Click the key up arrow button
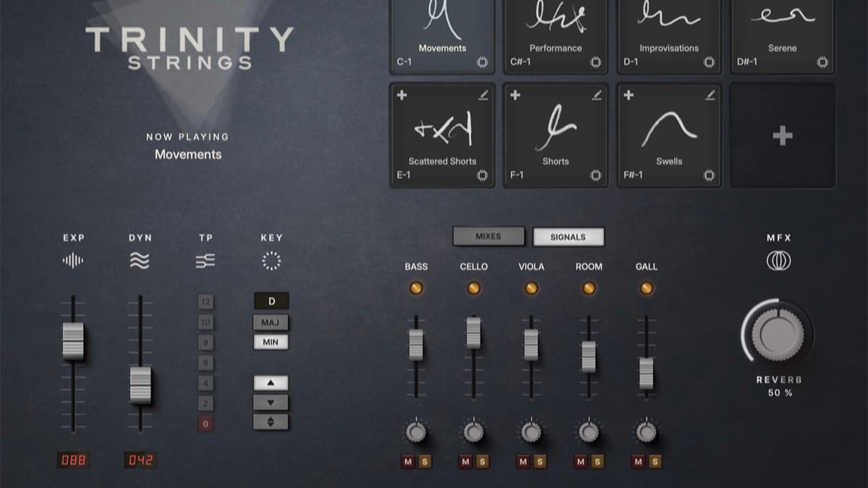The image size is (868, 488). (x=271, y=383)
